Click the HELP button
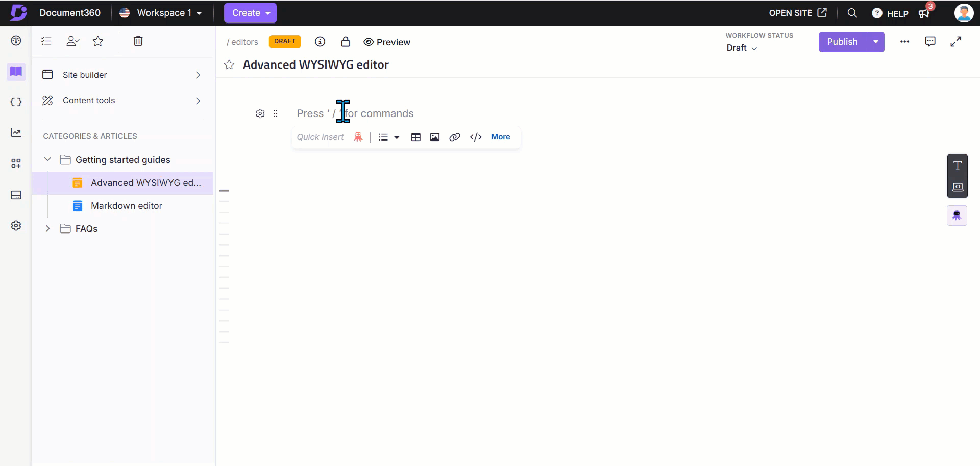 point(890,13)
